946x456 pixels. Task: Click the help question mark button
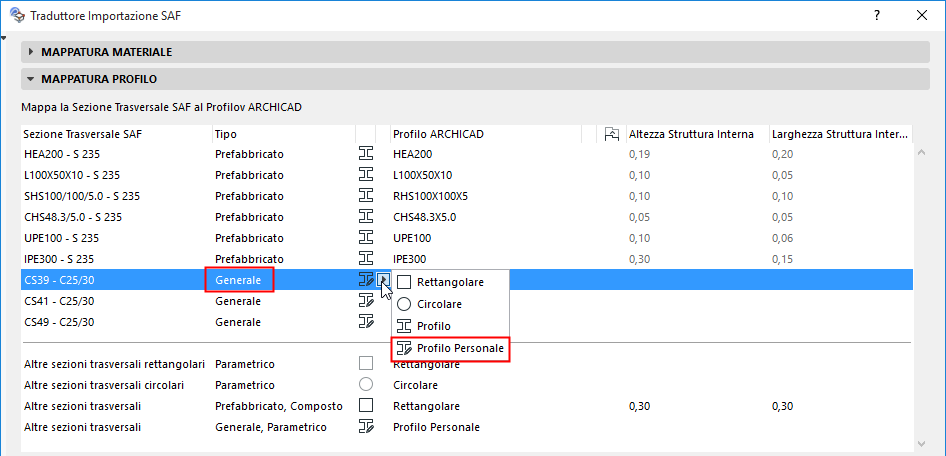[876, 16]
